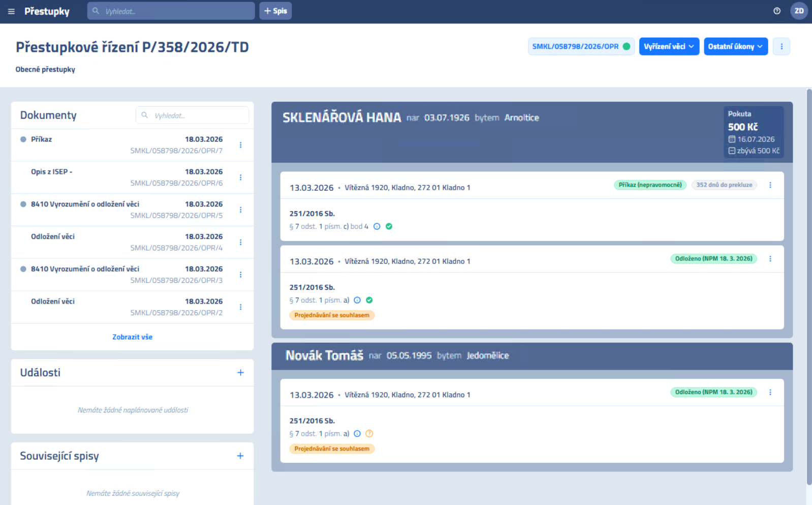Open options menu for document OPR/3

click(240, 275)
